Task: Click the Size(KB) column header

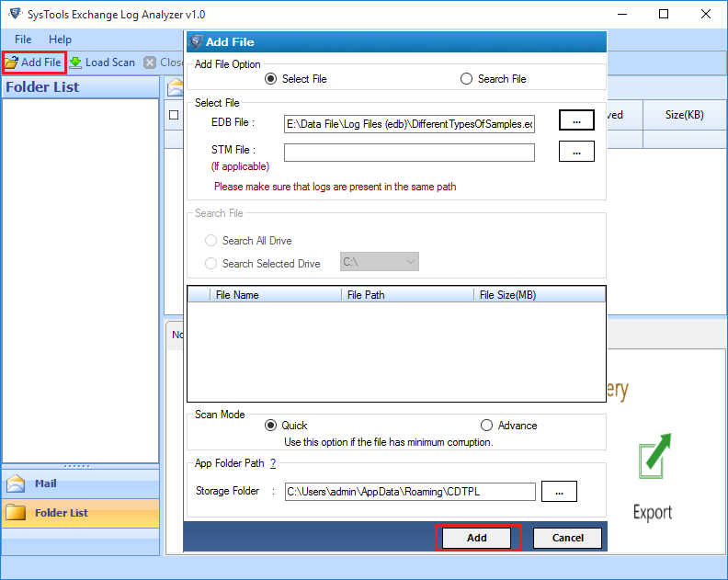Action: (x=685, y=115)
